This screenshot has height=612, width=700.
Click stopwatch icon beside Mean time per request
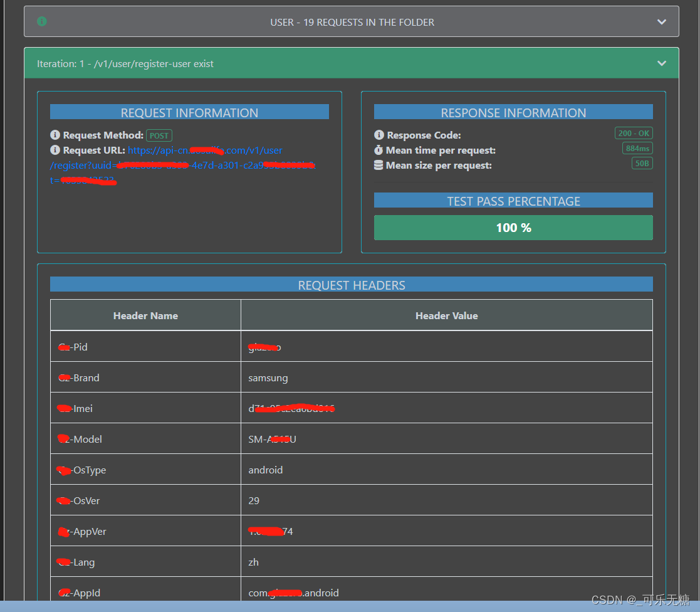pyautogui.click(x=379, y=150)
